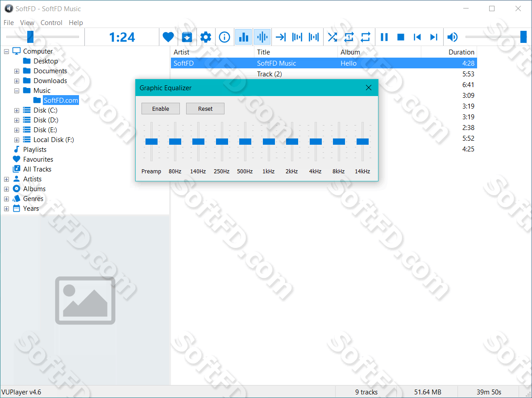Mute the volume speaker icon
Image resolution: width=532 pixels, height=398 pixels.
(453, 37)
